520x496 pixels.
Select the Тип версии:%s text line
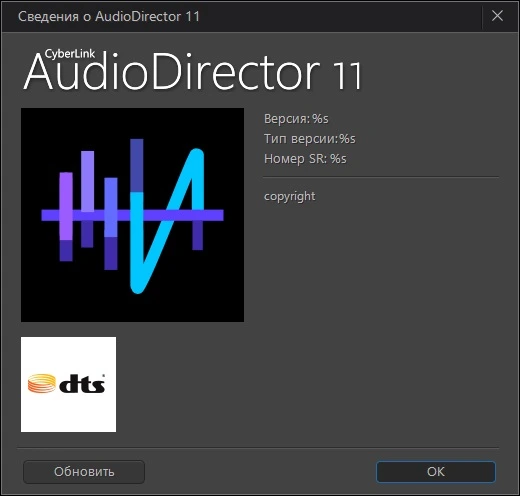click(310, 139)
